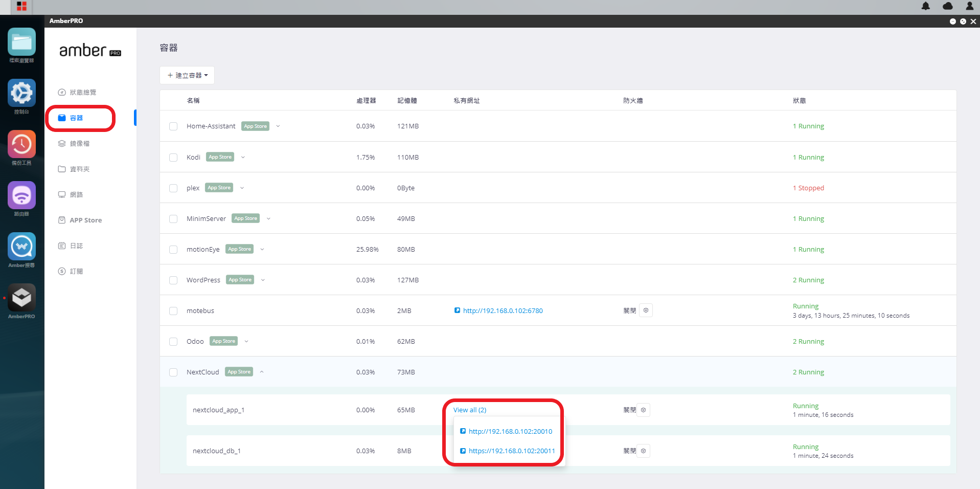980x489 pixels.
Task: Open 鏡像檔 images section
Action: click(x=74, y=143)
